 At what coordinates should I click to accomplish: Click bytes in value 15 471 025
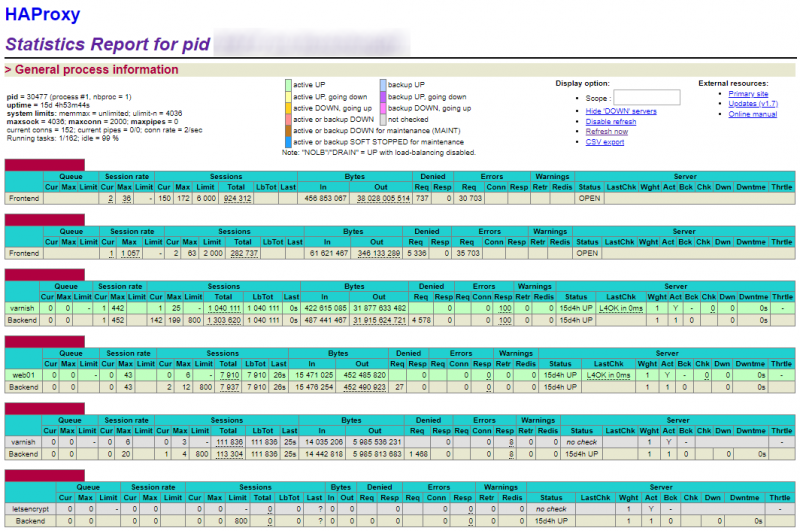click(314, 375)
